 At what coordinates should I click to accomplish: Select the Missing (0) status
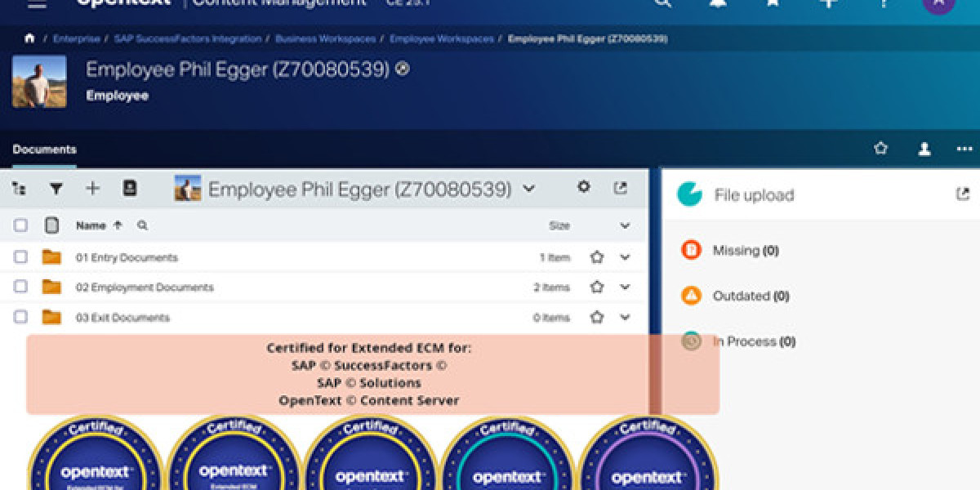(746, 251)
